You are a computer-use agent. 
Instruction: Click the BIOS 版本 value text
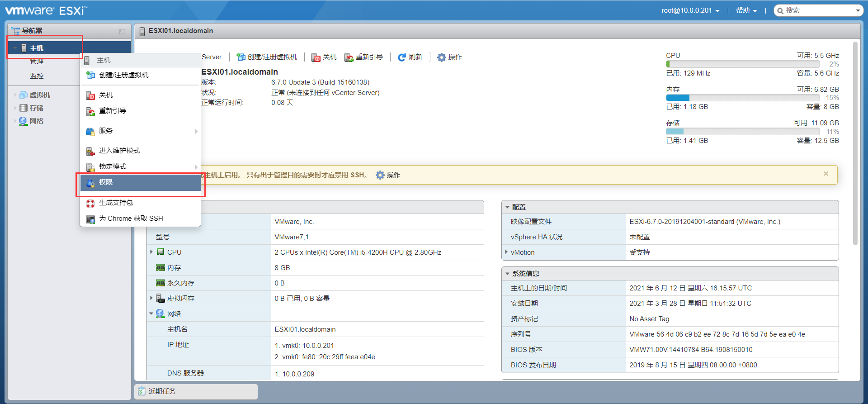coord(691,350)
